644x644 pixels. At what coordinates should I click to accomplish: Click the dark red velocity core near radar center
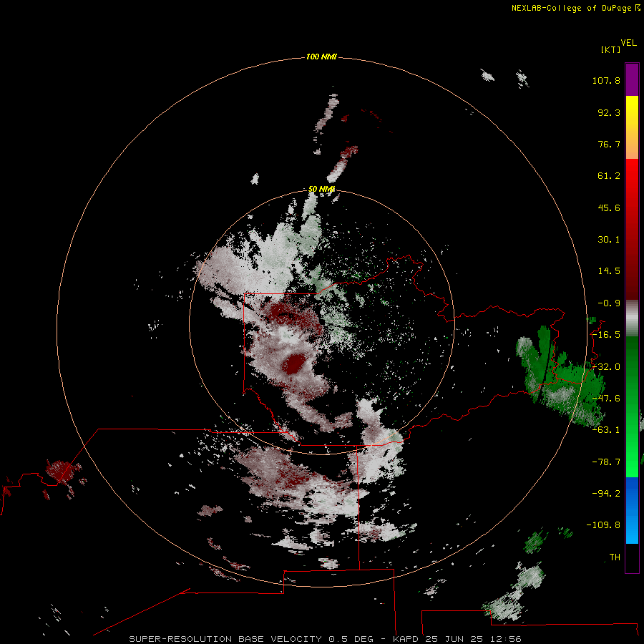293,364
